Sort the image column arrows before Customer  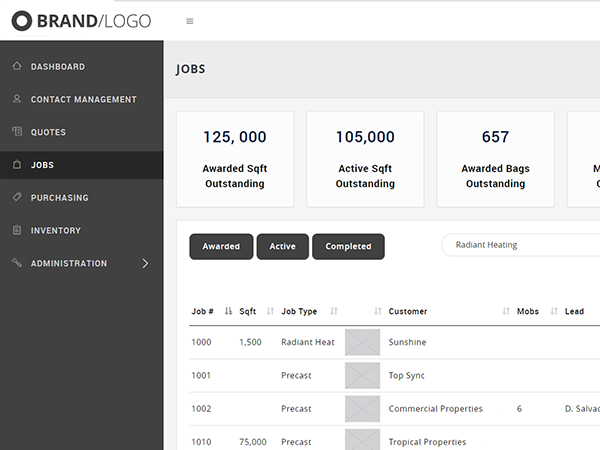point(378,311)
